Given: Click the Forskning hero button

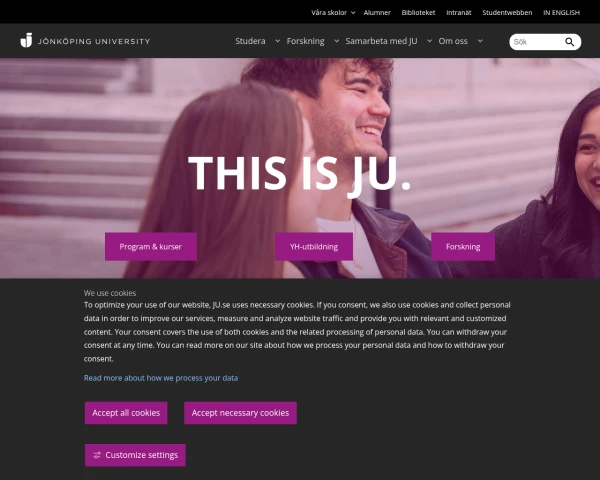Looking at the screenshot, I should pos(463,247).
